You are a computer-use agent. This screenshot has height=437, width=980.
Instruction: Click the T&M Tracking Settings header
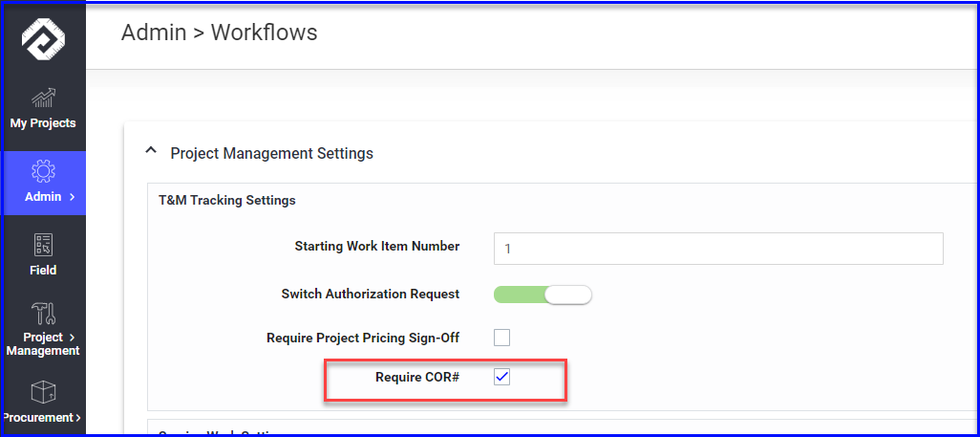(x=227, y=201)
